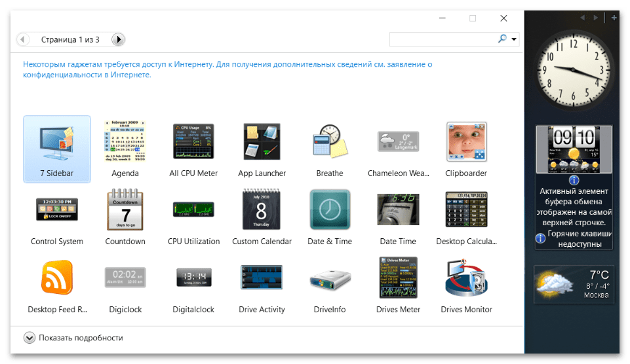Select the Desktop Calculator gadget
The height and width of the screenshot is (364, 630).
pos(466,217)
